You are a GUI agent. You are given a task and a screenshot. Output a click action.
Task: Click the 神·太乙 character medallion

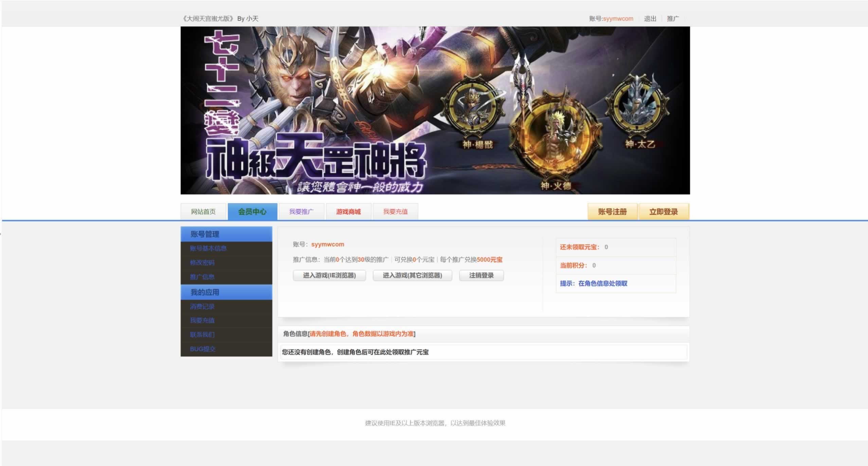(x=637, y=105)
